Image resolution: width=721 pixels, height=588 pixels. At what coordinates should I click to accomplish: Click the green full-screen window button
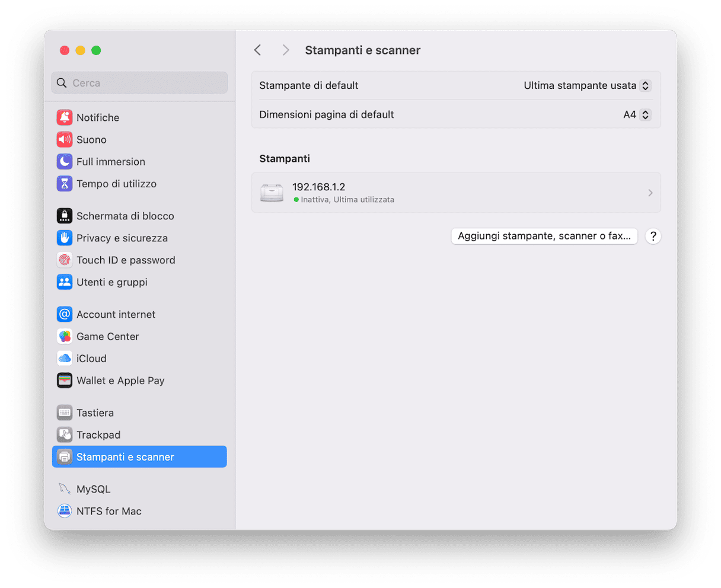point(96,50)
